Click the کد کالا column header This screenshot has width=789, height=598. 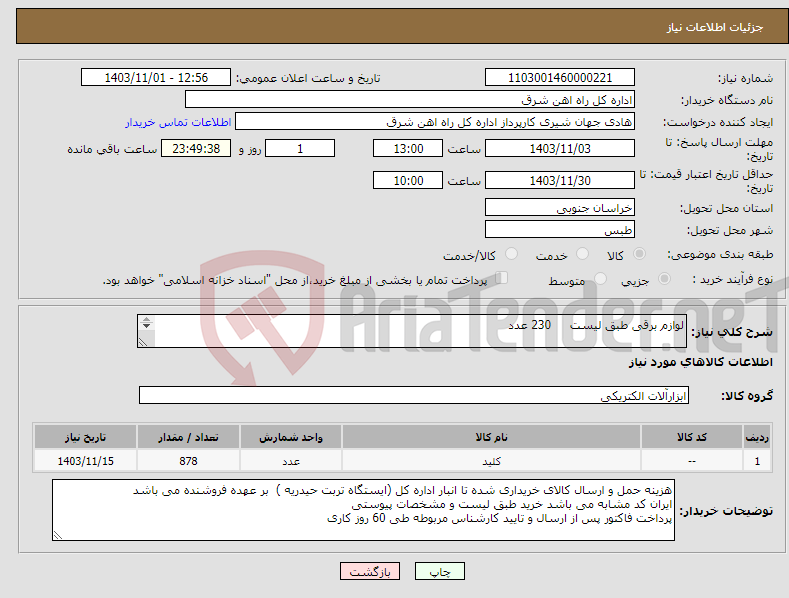click(692, 437)
